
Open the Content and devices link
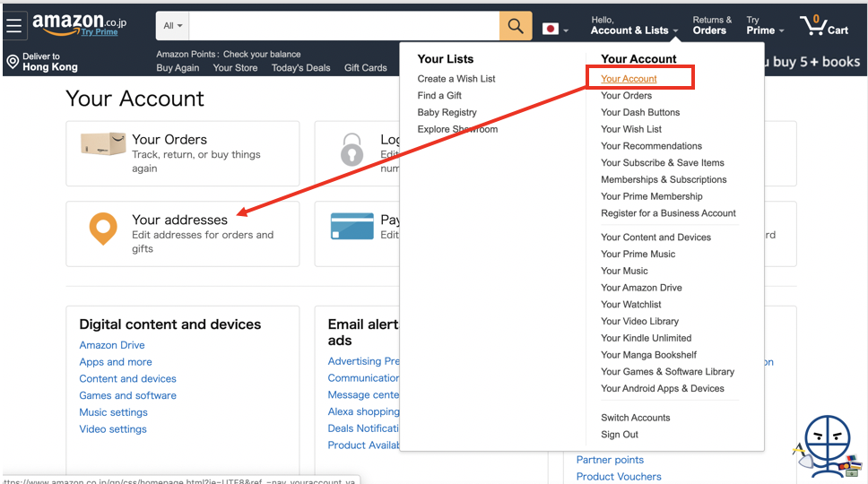(127, 379)
